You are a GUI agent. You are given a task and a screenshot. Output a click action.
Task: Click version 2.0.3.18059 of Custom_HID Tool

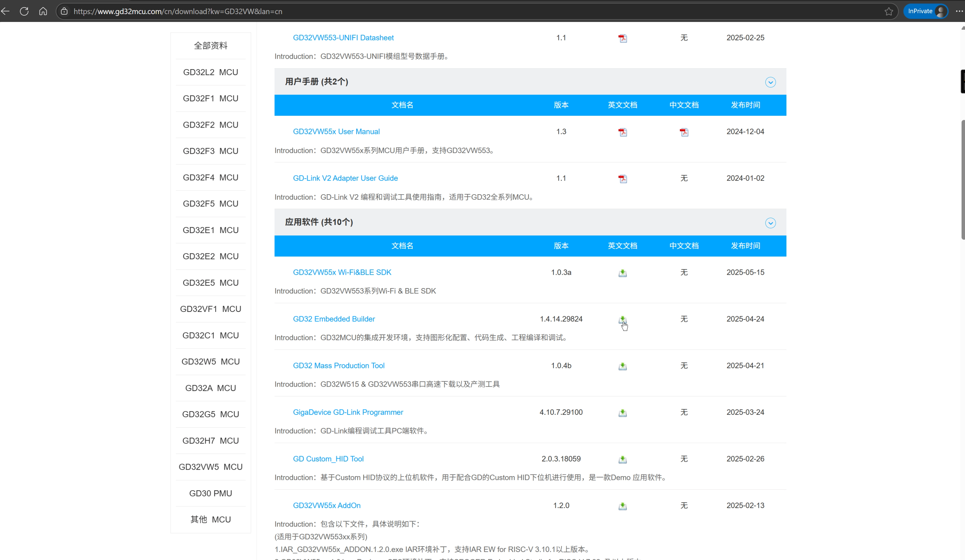click(561, 459)
